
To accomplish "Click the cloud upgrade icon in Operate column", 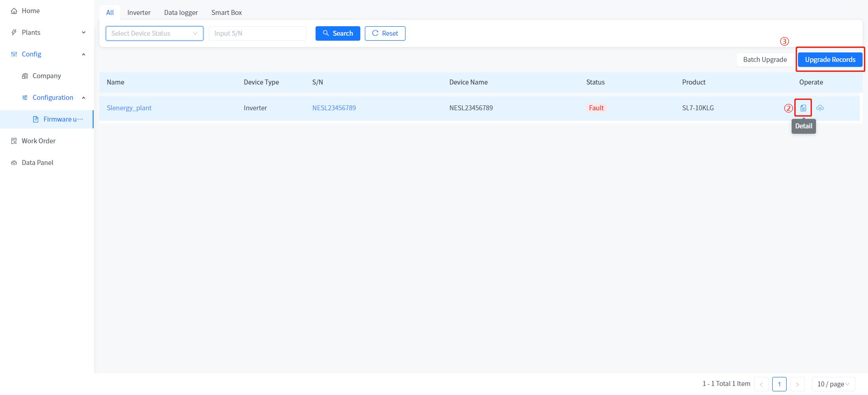I will (x=820, y=108).
